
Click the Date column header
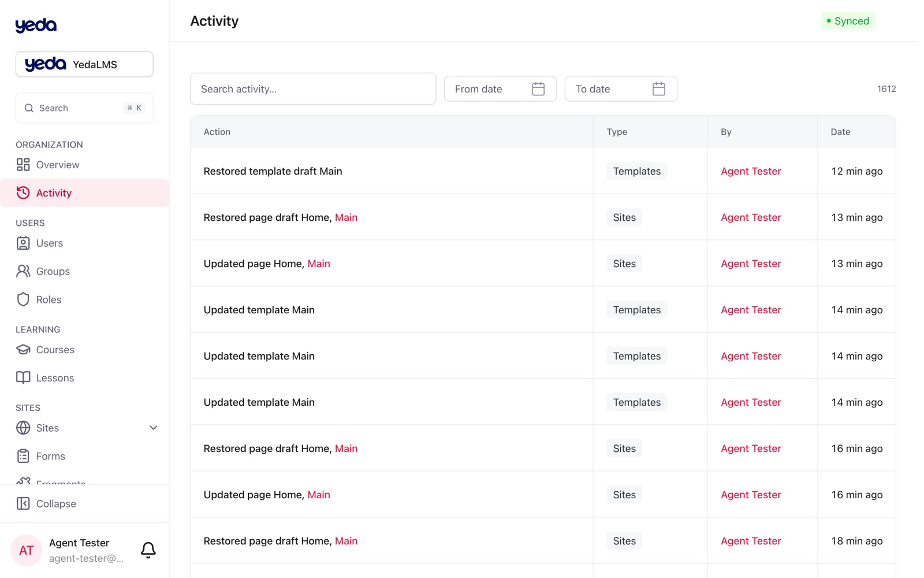(840, 132)
